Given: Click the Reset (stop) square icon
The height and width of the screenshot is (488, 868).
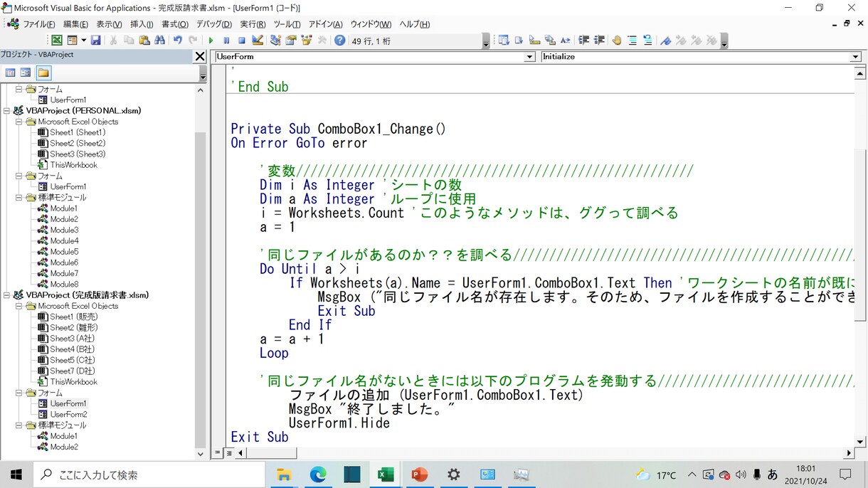Looking at the screenshot, I should coord(241,41).
